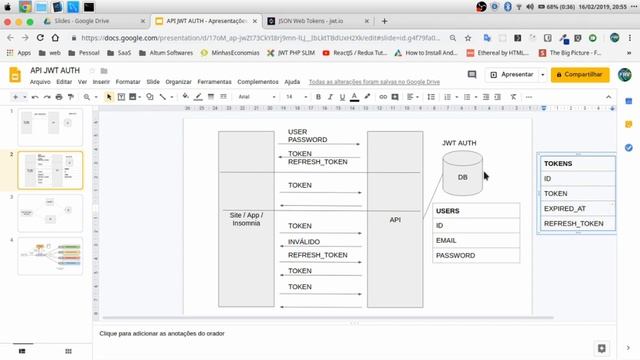Bookmark page with the star icon
Screen dimensions: 640x360
click(468, 38)
